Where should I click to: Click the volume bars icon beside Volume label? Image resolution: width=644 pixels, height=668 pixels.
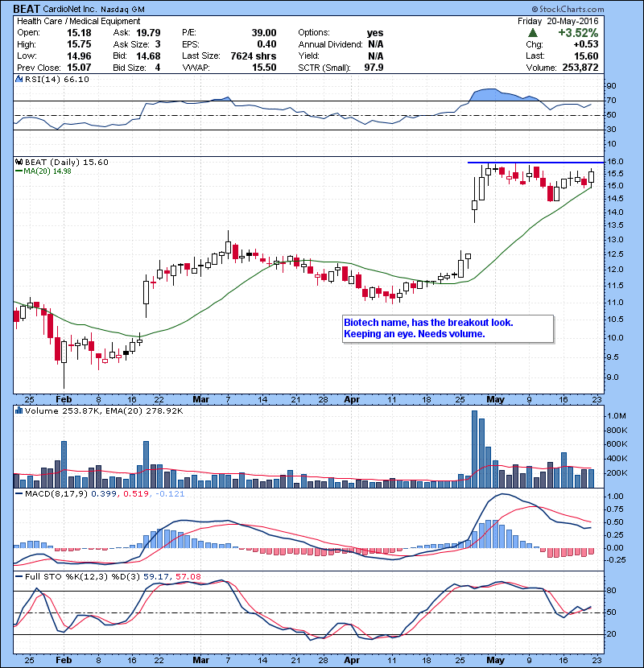(x=19, y=410)
